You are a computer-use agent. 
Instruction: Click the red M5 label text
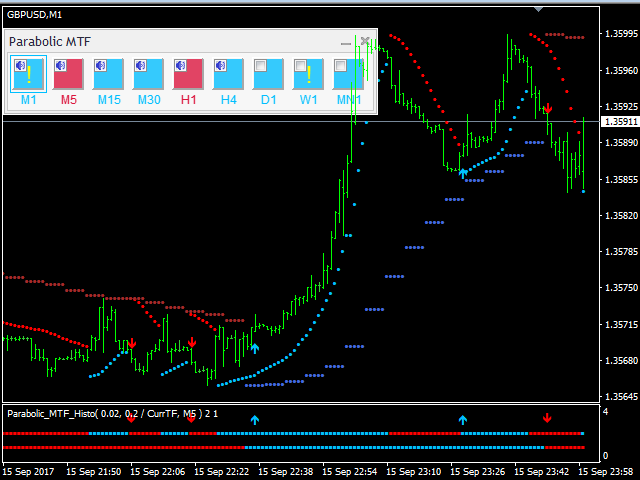tap(69, 100)
